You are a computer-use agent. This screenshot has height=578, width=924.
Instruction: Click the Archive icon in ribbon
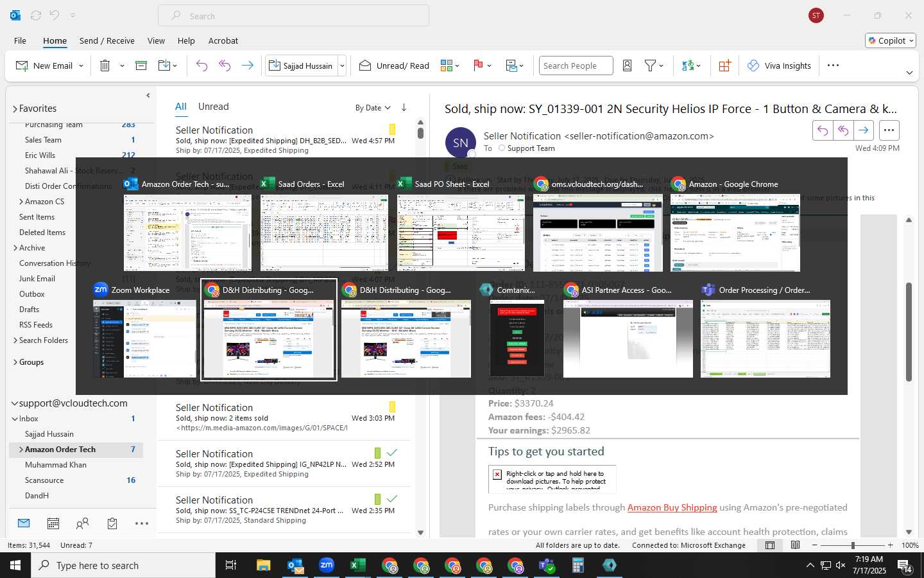[x=141, y=66]
